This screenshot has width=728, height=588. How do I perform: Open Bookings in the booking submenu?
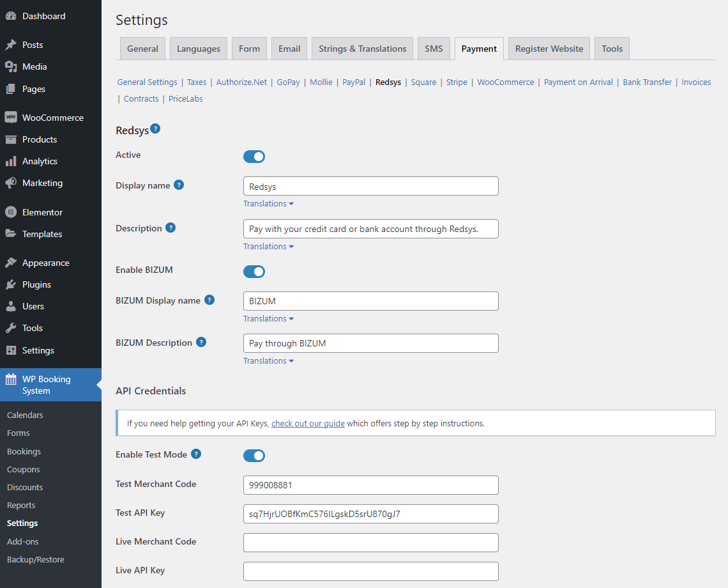(24, 451)
